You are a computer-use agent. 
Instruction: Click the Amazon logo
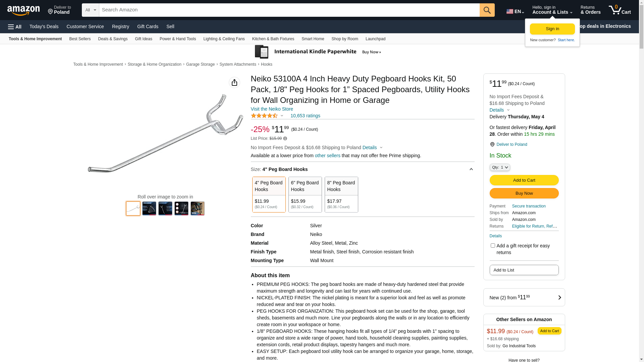pyautogui.click(x=23, y=11)
